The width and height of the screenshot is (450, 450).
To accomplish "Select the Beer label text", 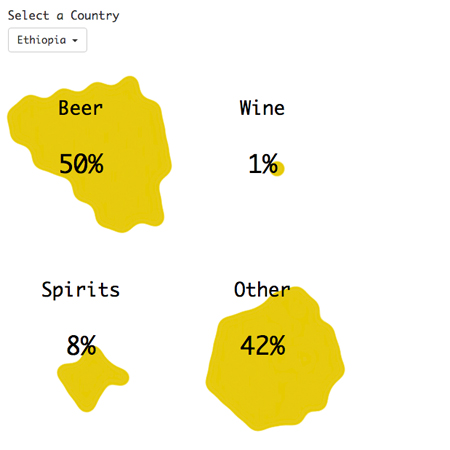I will (80, 108).
